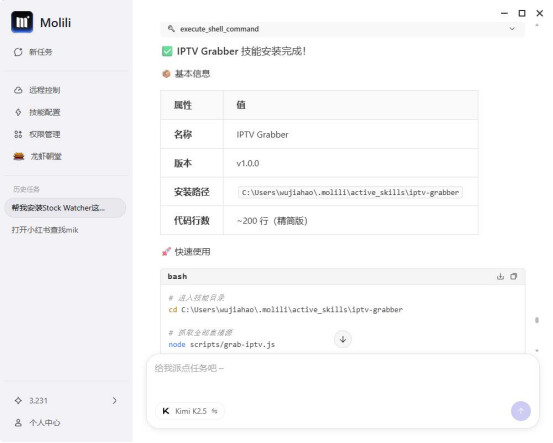This screenshot has width=553, height=443.
Task: Download the bash code block
Action: [x=500, y=277]
